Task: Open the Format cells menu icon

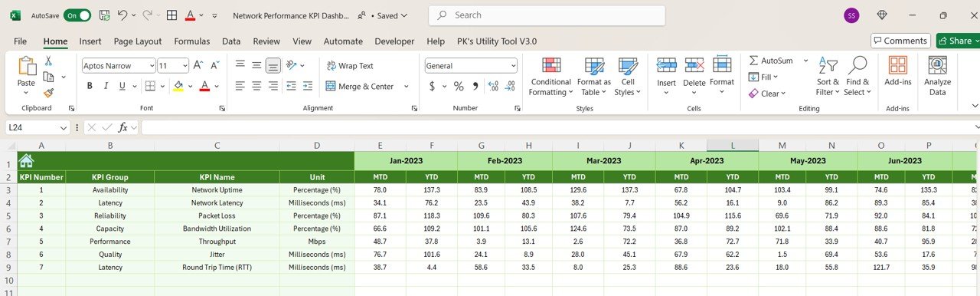Action: click(722, 65)
